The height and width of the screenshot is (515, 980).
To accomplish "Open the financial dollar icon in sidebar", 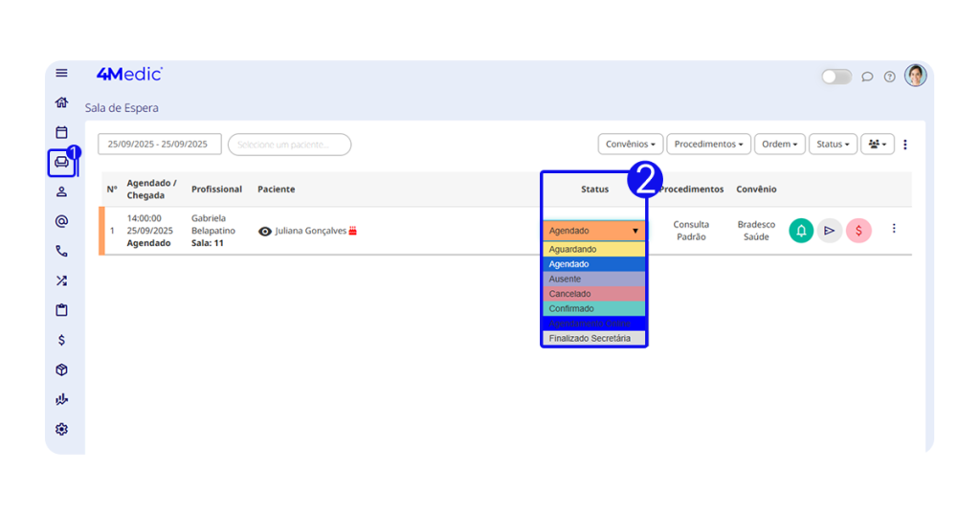I will point(62,340).
